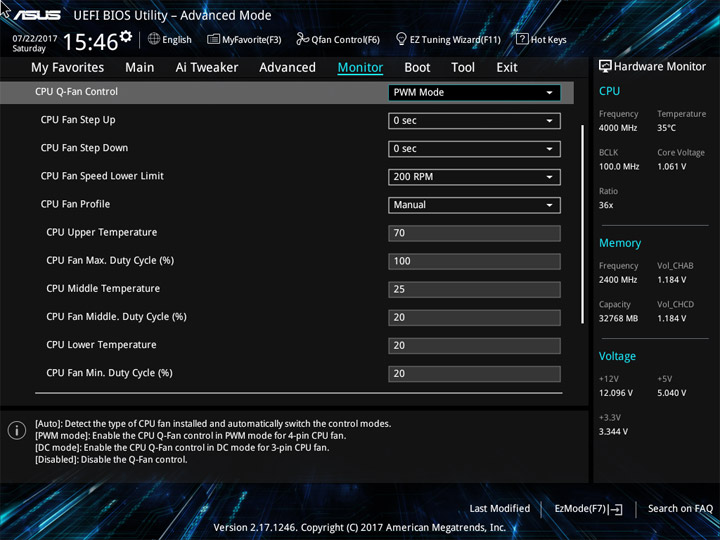This screenshot has width=720, height=540.
Task: Select the CPU Fan Profile label
Action: 75,204
